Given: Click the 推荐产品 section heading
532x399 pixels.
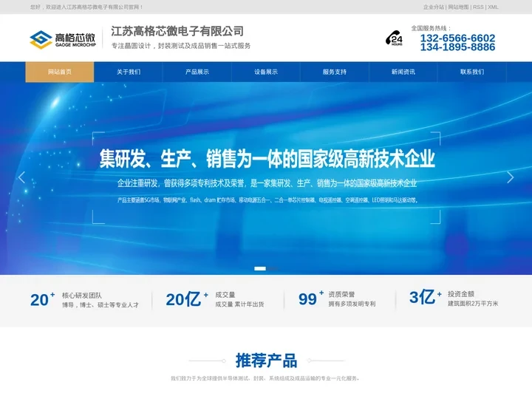Looking at the screenshot, I should (266, 361).
